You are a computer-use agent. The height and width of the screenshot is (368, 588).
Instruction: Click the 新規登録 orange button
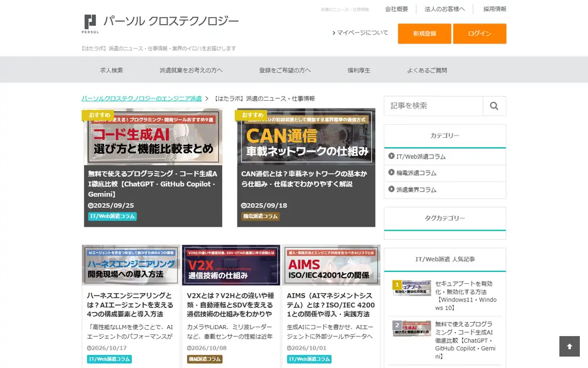(x=425, y=34)
